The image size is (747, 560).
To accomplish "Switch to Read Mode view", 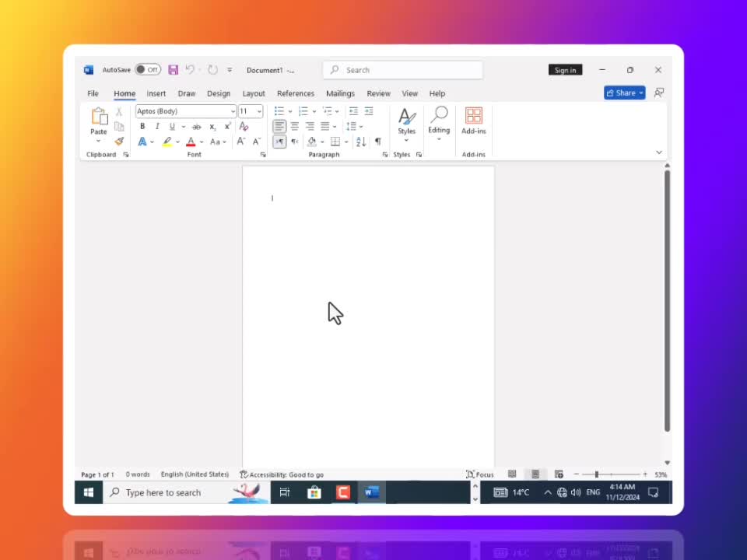I will pos(512,474).
